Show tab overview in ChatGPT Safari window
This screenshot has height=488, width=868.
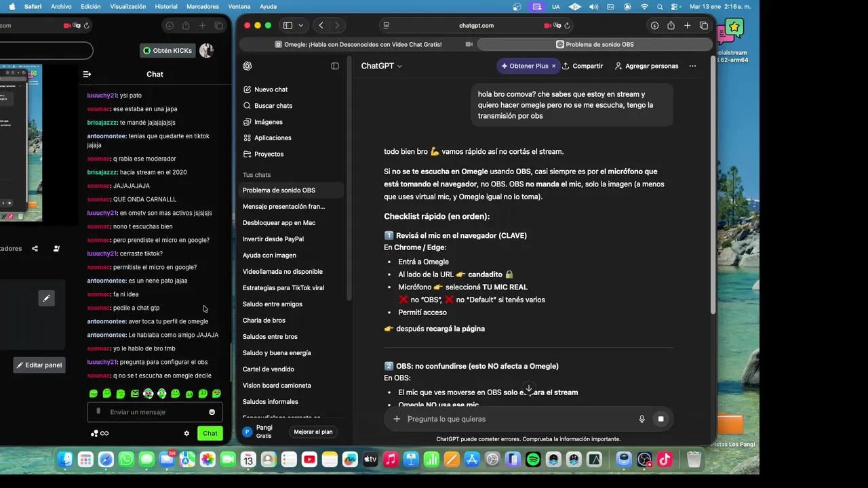point(704,26)
